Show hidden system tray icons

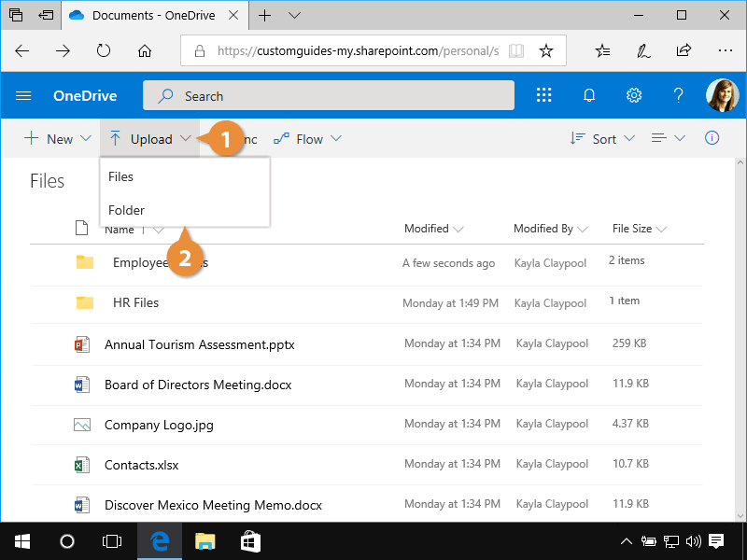pos(626,541)
